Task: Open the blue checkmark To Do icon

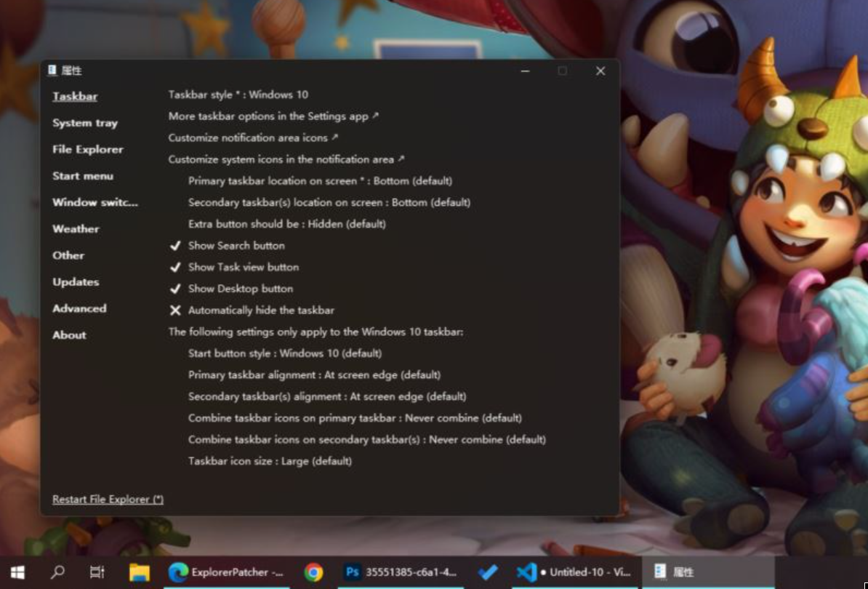Action: [488, 572]
